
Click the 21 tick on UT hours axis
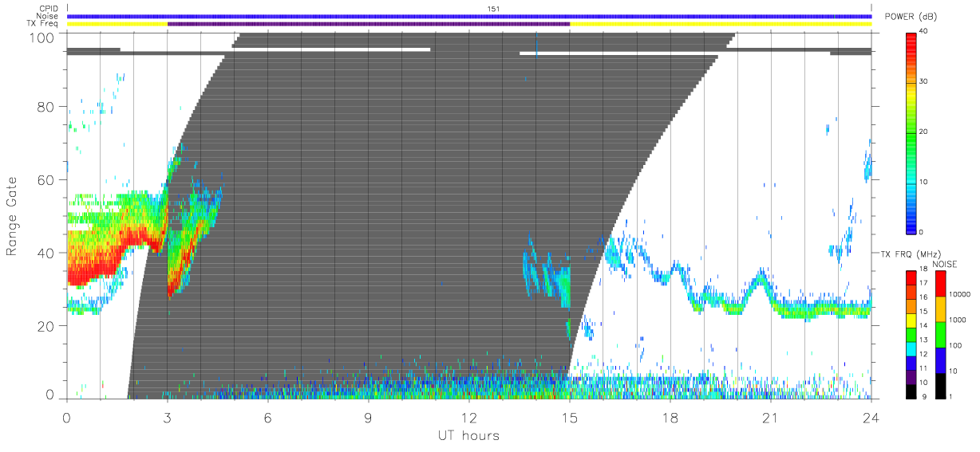pyautogui.click(x=771, y=416)
